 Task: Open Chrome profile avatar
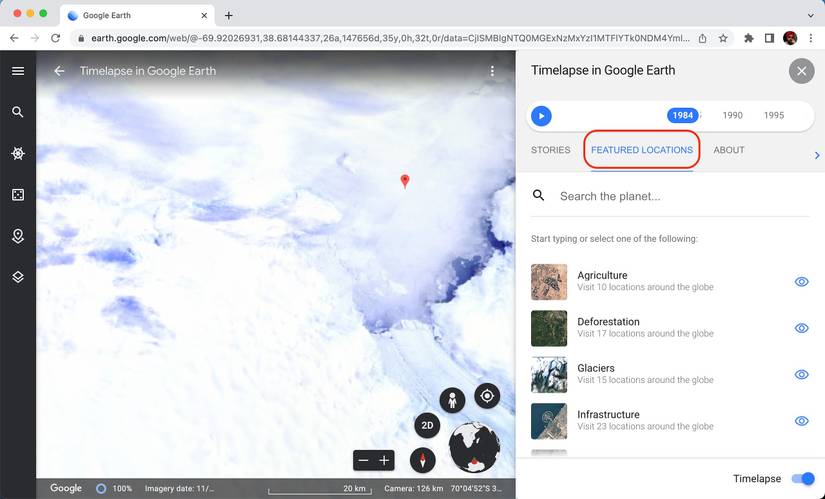pos(790,38)
